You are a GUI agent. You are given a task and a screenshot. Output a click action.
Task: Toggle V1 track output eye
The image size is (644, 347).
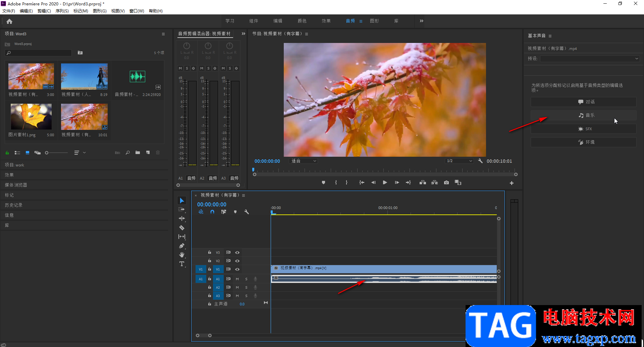click(x=237, y=269)
